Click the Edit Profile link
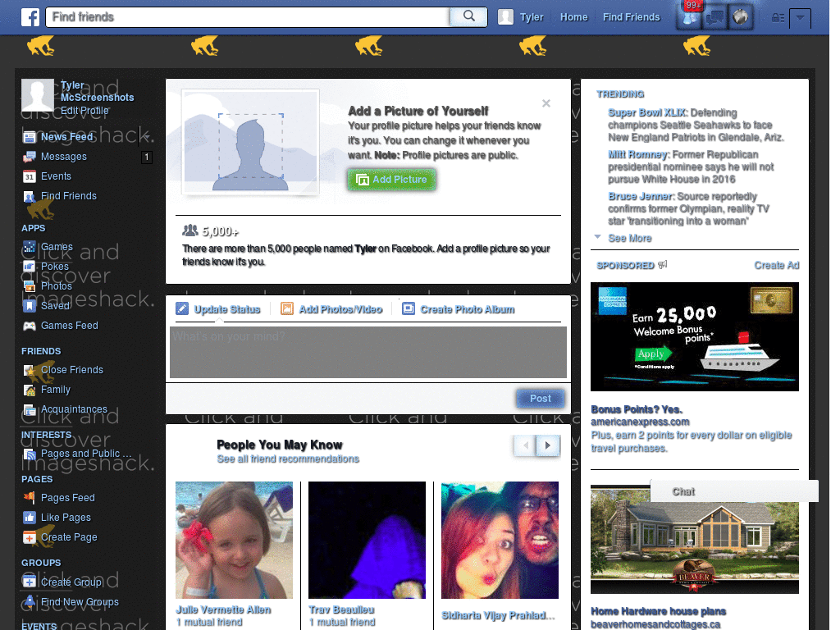This screenshot has height=630, width=840. pyautogui.click(x=84, y=111)
